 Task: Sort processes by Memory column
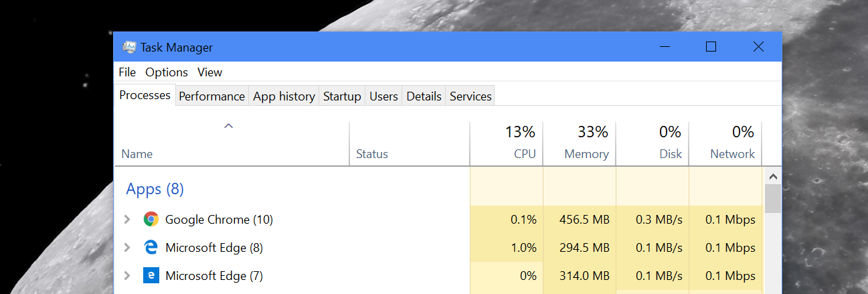coord(580,143)
